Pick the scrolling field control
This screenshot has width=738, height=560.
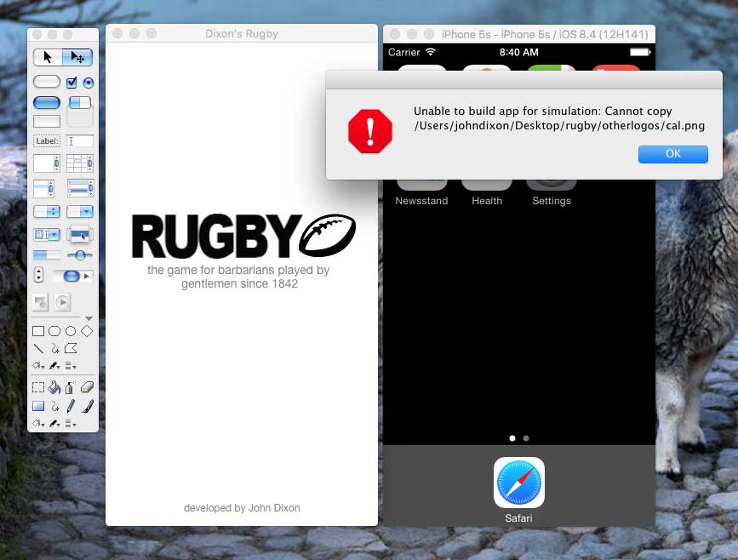(x=47, y=163)
